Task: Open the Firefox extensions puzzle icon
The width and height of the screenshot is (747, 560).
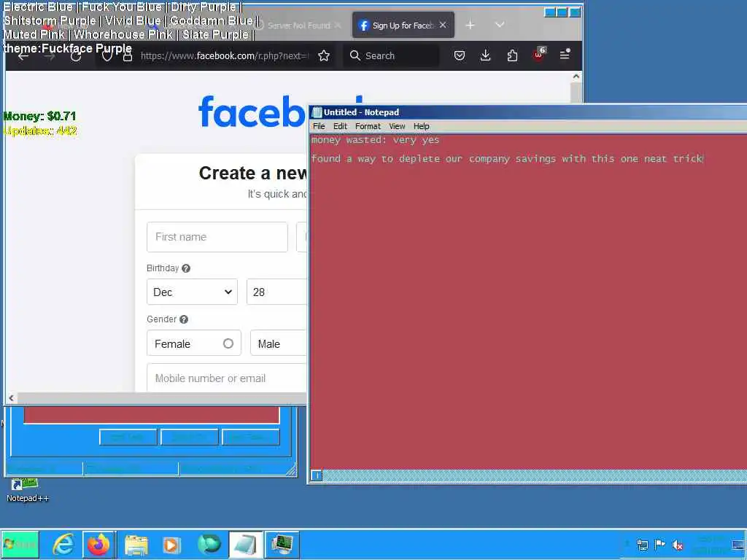Action: click(512, 55)
